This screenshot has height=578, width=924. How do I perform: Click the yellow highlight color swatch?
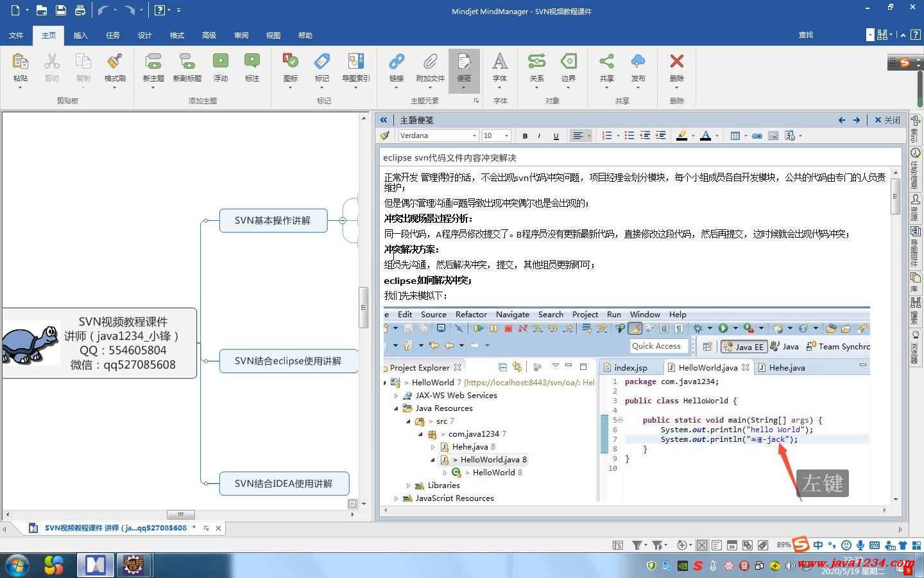point(682,136)
